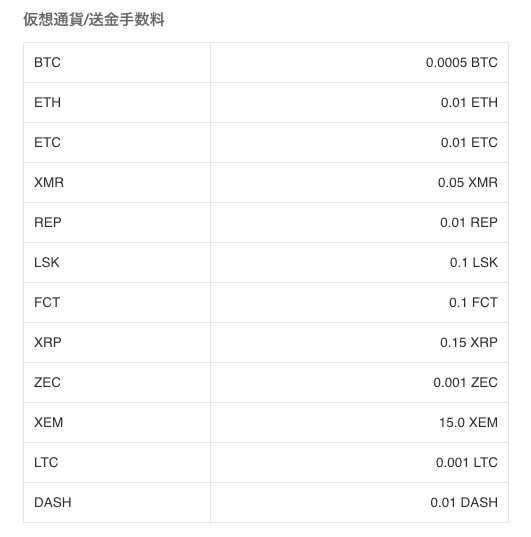Image resolution: width=531 pixels, height=537 pixels.
Task: Select the 0.001 LTC fee value
Action: point(467,463)
